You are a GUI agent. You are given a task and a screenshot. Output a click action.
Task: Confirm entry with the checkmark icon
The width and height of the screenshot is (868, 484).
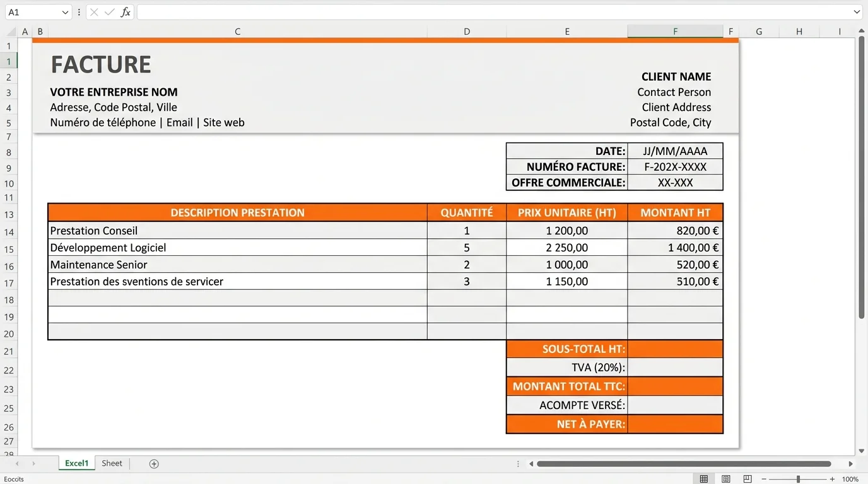pos(108,11)
